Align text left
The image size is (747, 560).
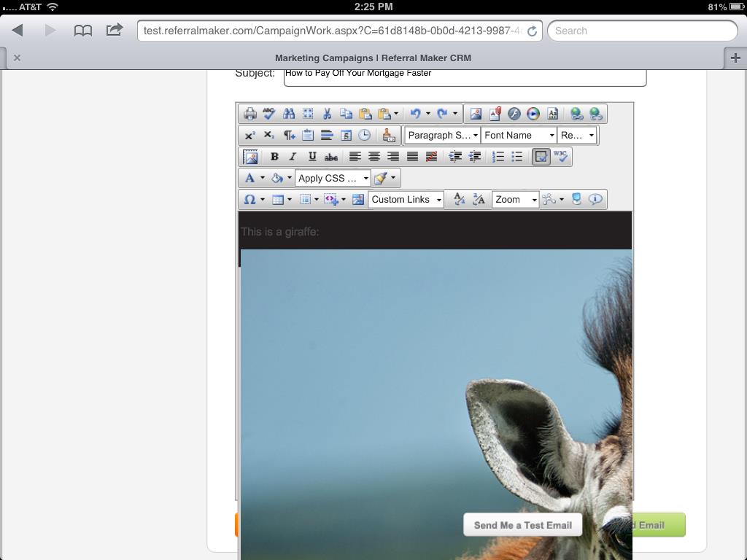click(355, 157)
